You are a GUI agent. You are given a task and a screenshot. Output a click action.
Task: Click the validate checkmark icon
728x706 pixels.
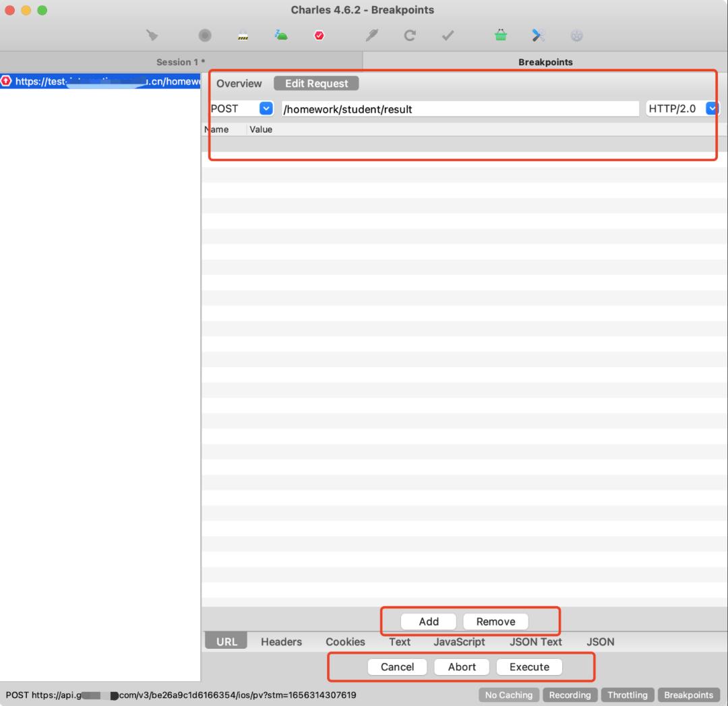click(x=448, y=35)
